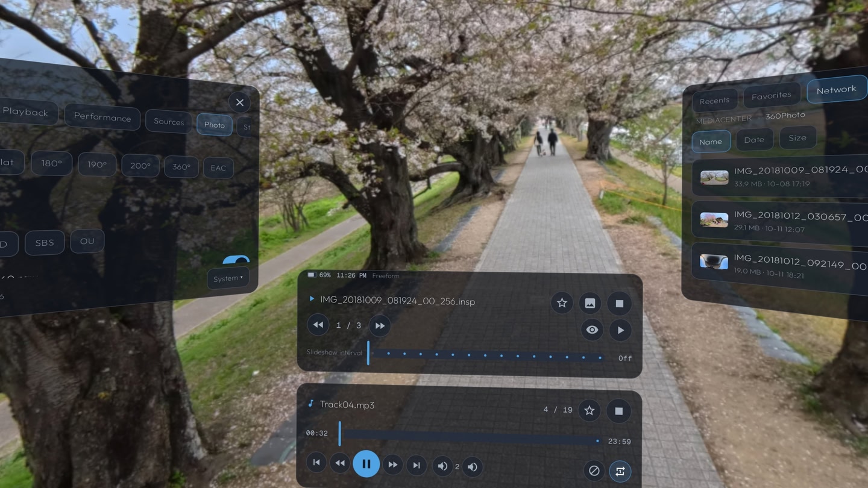The height and width of the screenshot is (488, 868).
Task: Fast forward the audio track
Action: pyautogui.click(x=392, y=465)
